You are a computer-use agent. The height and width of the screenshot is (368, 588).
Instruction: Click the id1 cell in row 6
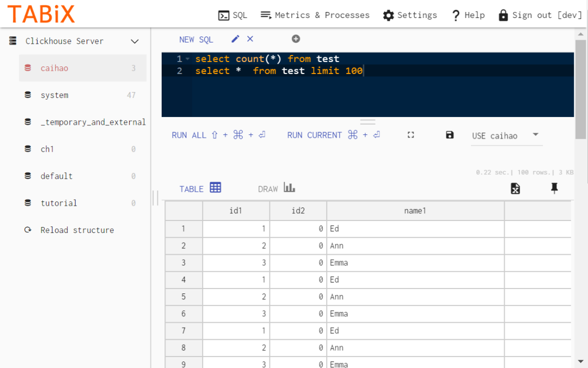236,314
